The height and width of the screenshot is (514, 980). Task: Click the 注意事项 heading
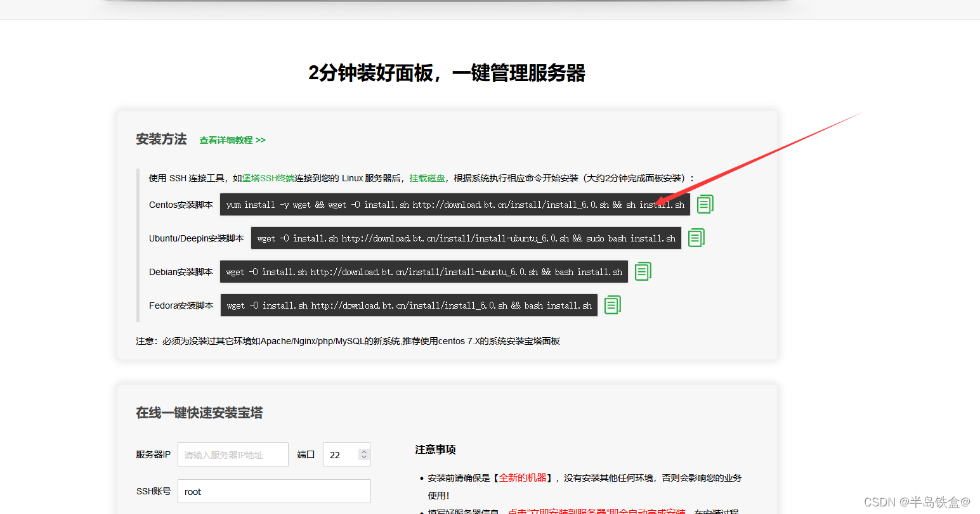[435, 449]
